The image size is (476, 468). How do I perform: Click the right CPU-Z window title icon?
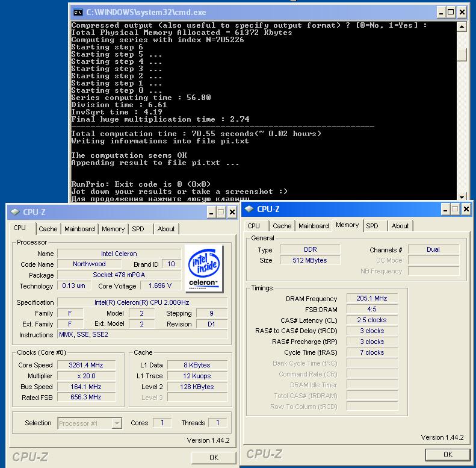click(x=249, y=209)
